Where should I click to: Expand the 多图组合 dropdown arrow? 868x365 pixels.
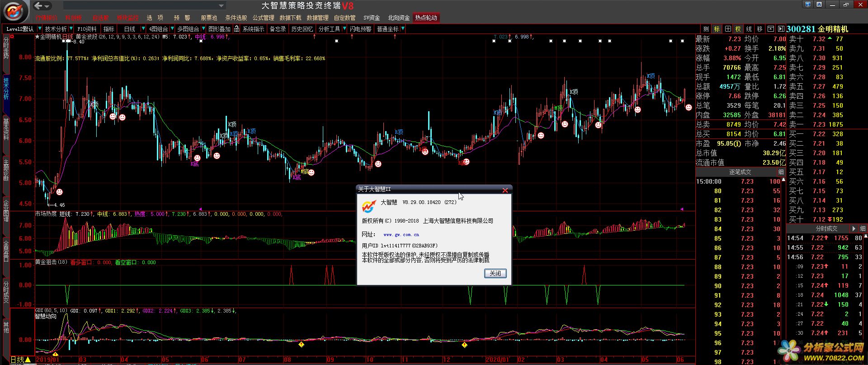203,29
